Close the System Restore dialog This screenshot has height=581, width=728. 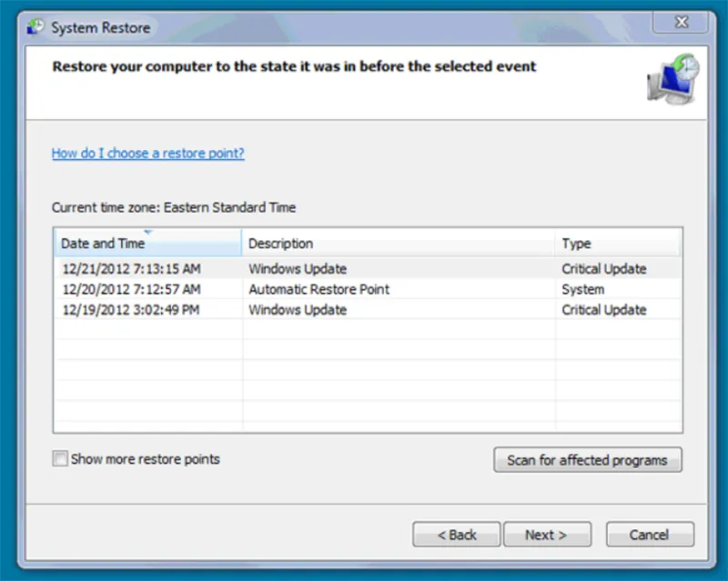(681, 22)
